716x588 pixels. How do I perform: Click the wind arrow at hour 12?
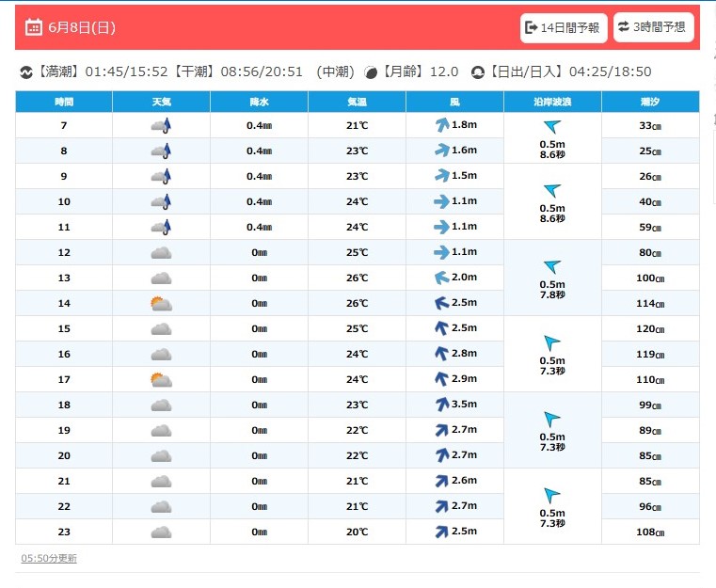tap(441, 252)
